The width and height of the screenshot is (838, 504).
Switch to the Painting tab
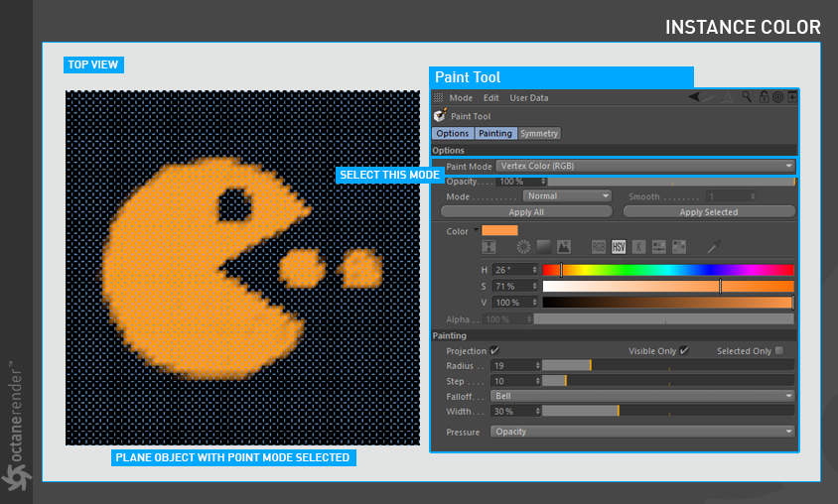pos(495,133)
